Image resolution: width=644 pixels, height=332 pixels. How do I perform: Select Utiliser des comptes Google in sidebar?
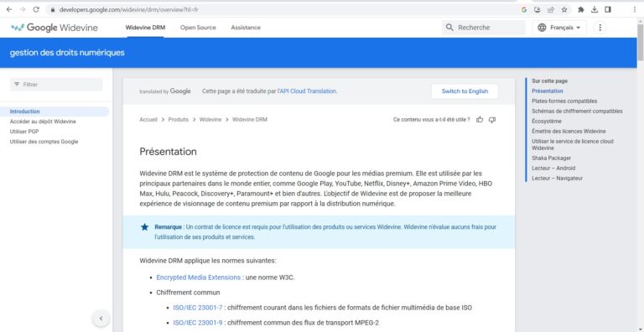pyautogui.click(x=44, y=142)
